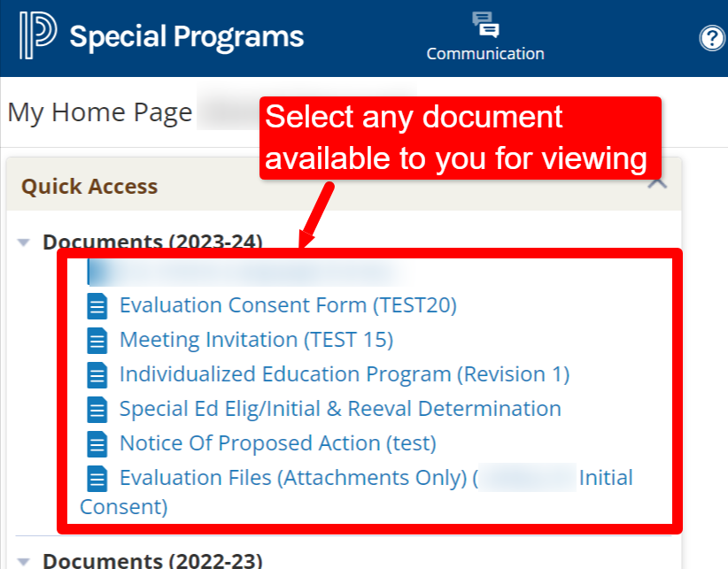Open Individualized Education Program (Revision 1)

345,374
